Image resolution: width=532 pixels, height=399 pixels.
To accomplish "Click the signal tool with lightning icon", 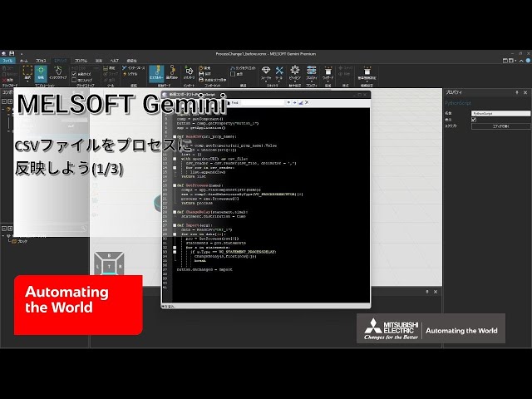I will coord(131,74).
